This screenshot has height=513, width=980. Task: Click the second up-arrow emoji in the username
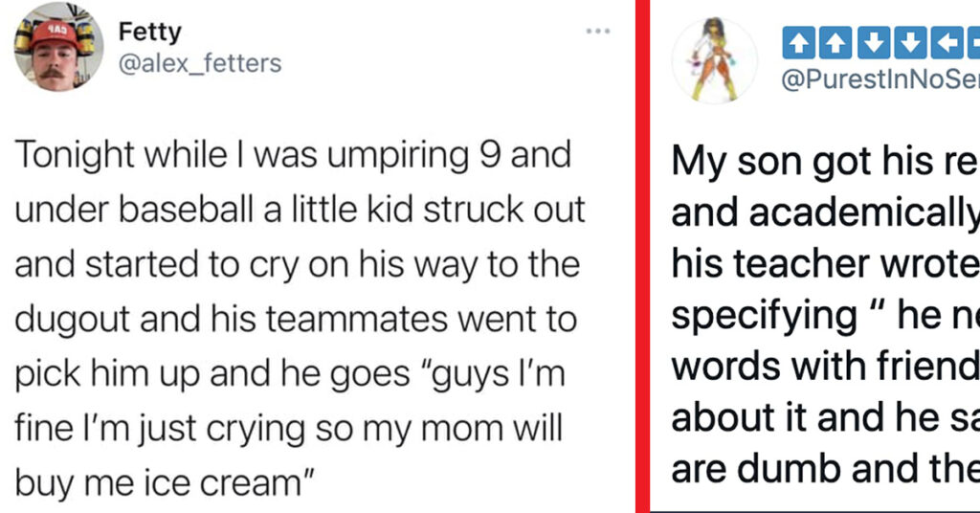click(835, 43)
